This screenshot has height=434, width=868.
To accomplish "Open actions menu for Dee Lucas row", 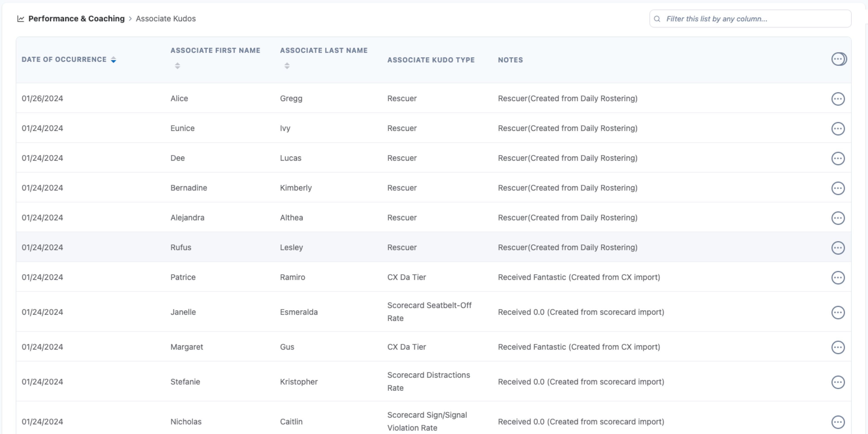I will [x=838, y=158].
